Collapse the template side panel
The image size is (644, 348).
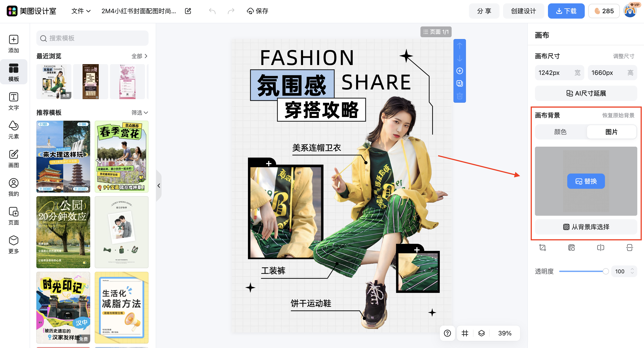tap(159, 186)
